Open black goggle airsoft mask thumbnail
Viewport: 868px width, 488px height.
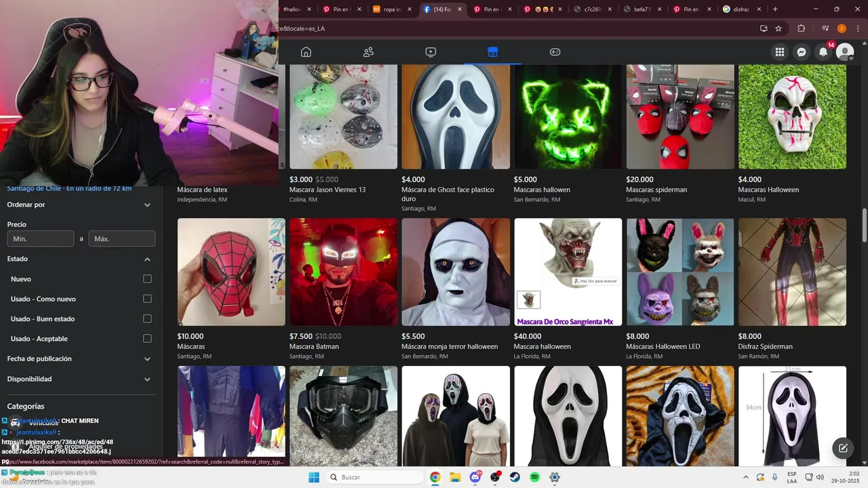coord(343,415)
